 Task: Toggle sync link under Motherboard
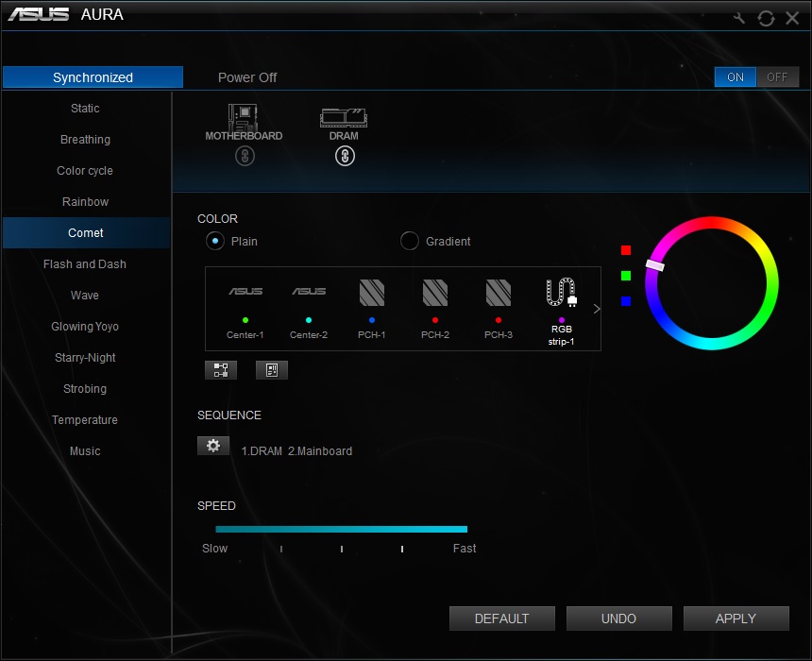(x=245, y=156)
